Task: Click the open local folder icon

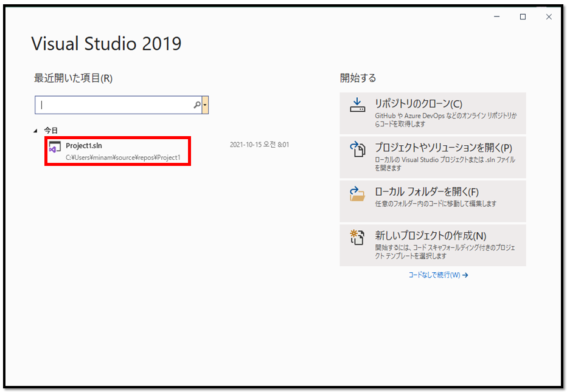Action: pyautogui.click(x=357, y=194)
